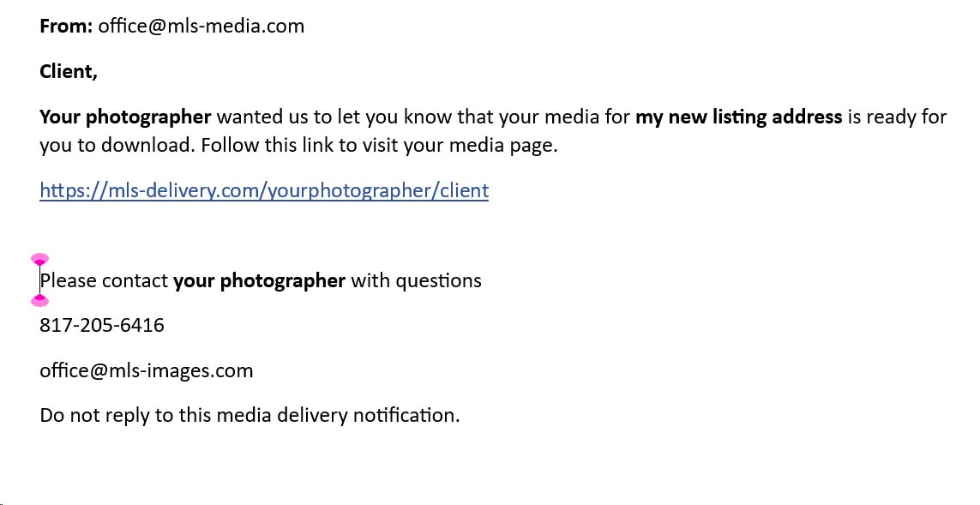Click the bold "From:" label

tap(66, 26)
